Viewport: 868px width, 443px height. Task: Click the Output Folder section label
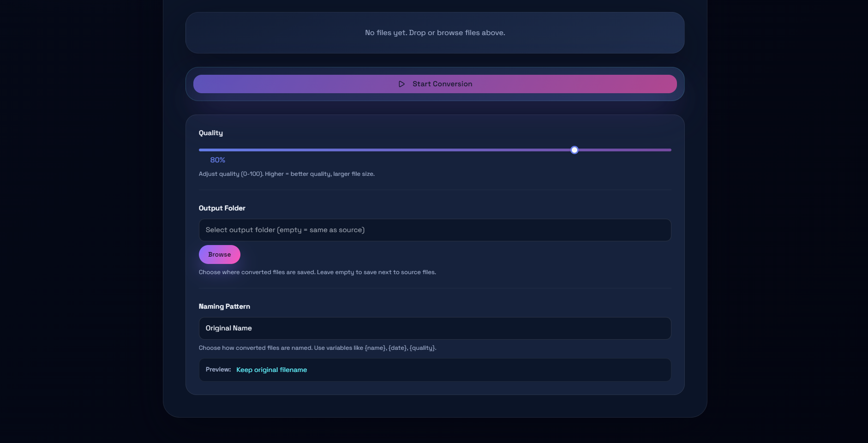point(222,208)
